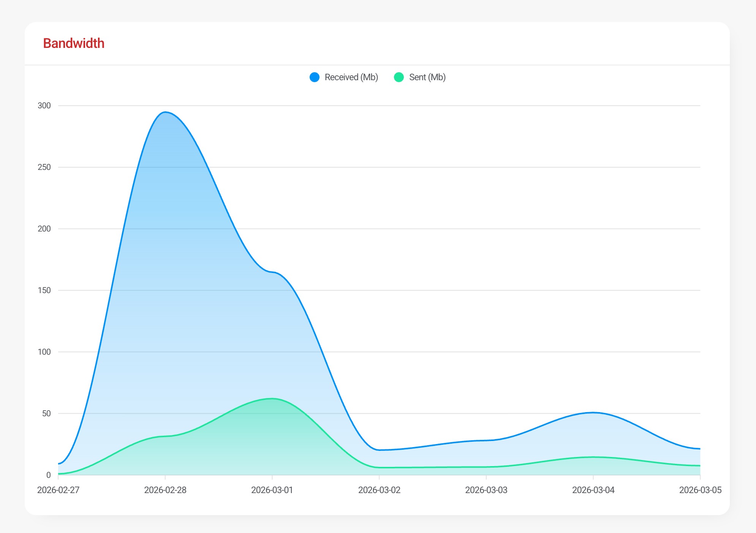The width and height of the screenshot is (756, 533).
Task: Click the Bandwidth card title
Action: tap(74, 43)
